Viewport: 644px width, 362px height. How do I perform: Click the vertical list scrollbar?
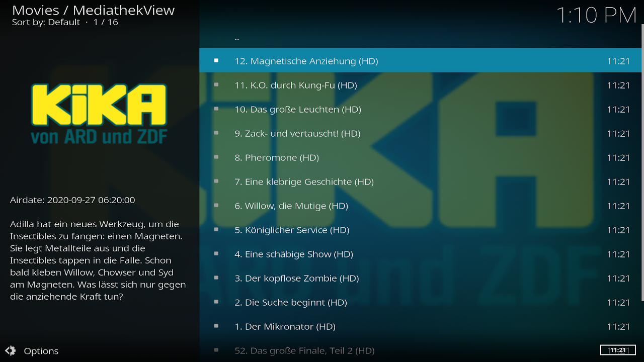tap(642, 161)
